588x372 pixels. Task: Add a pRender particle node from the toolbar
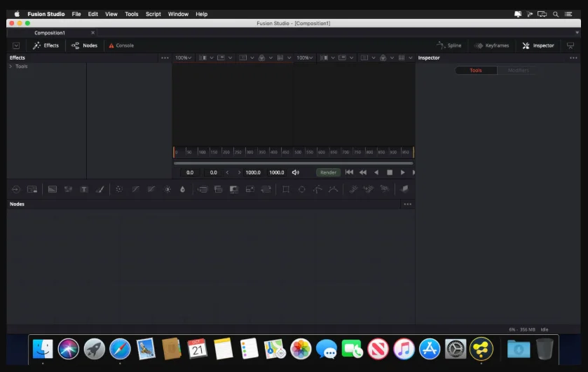tap(384, 189)
